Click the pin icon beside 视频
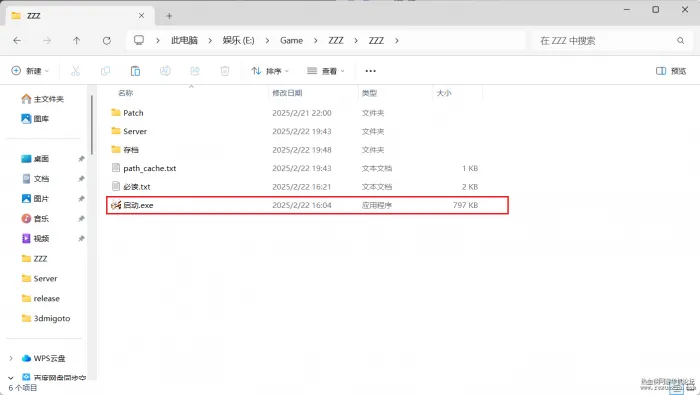Screen dimensions: 700x395 pos(81,239)
